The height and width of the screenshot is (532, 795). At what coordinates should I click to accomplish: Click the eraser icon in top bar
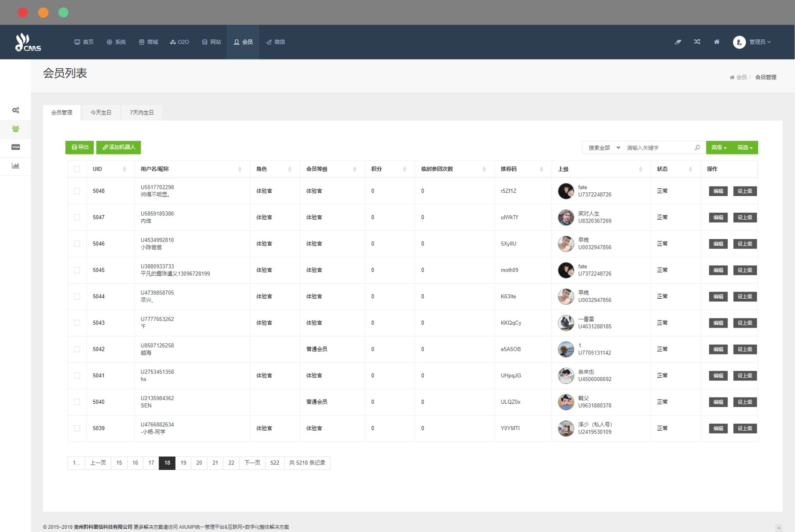click(x=678, y=42)
